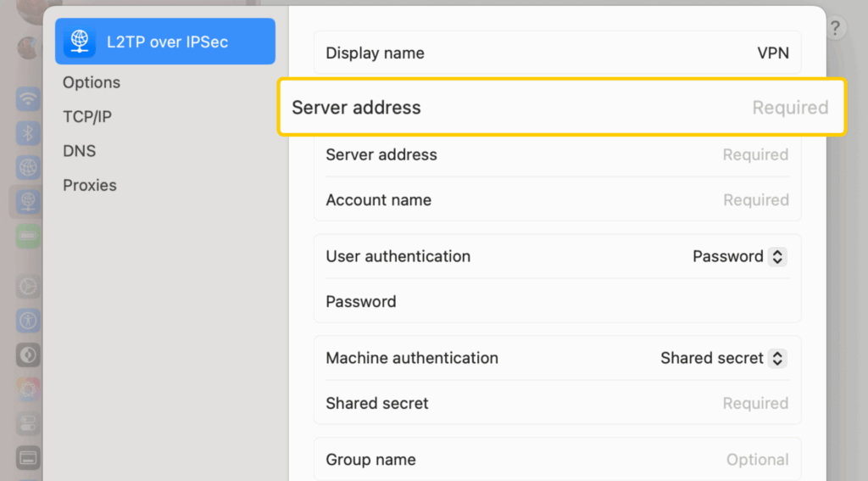Select the L2TP over IPSec tab
The image size is (868, 481).
coord(165,42)
